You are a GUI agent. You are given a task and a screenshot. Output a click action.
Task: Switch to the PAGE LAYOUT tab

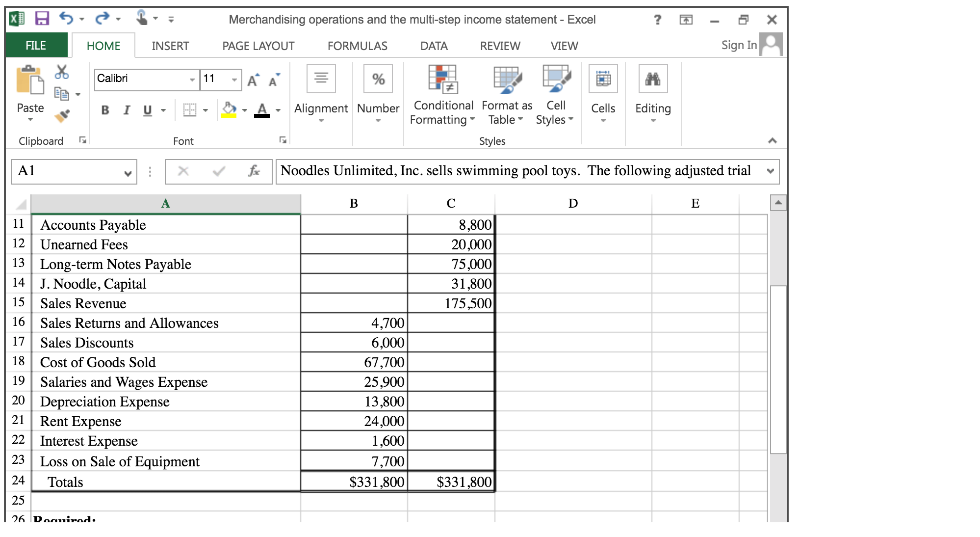[x=258, y=46]
